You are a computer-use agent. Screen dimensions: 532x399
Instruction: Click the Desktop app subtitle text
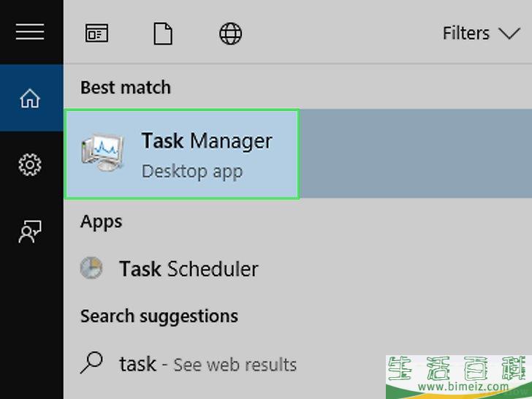click(192, 172)
